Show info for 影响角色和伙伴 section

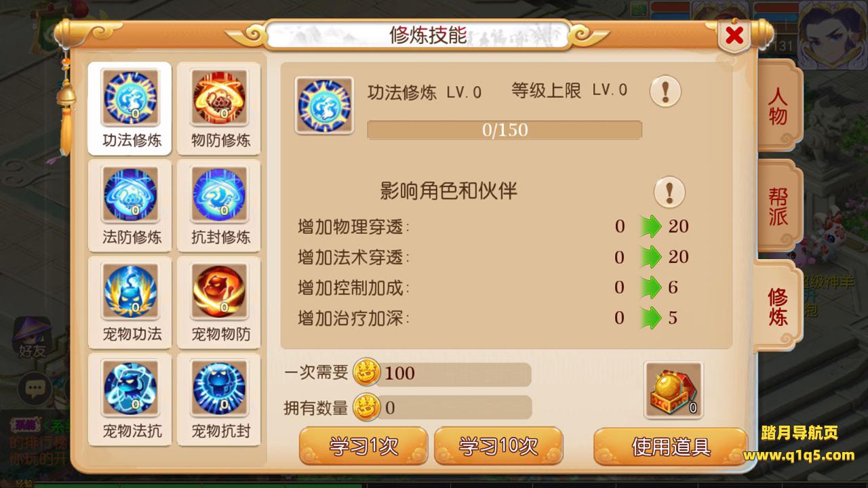[669, 192]
